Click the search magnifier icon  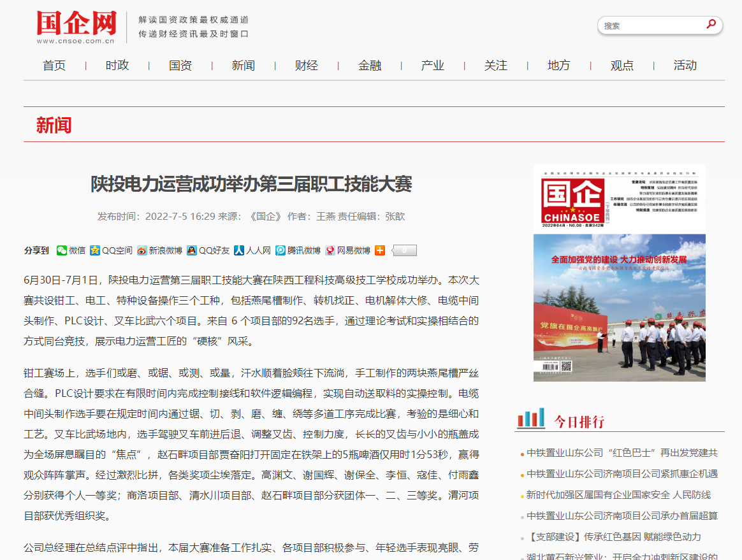point(711,25)
